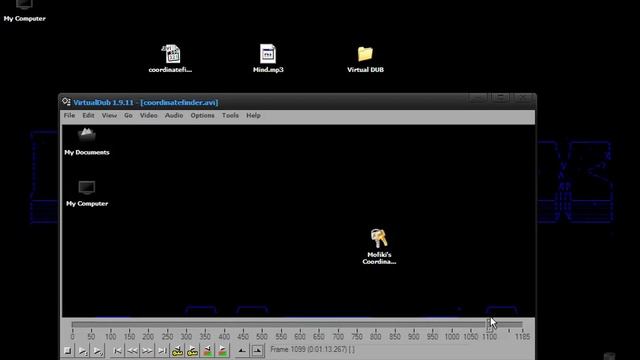Image resolution: width=640 pixels, height=360 pixels.
Task: Open the Help menu
Action: (253, 116)
